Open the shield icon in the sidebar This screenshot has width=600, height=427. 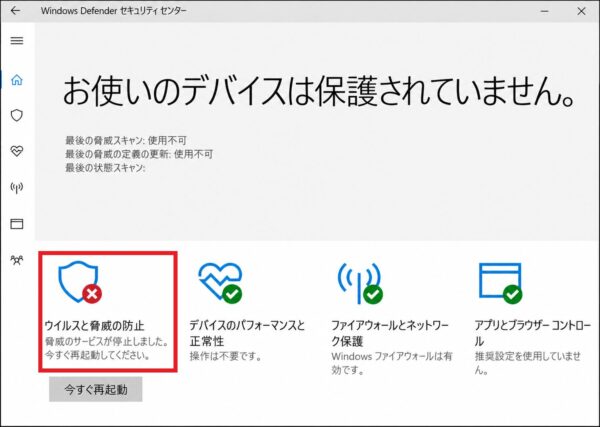(x=16, y=115)
